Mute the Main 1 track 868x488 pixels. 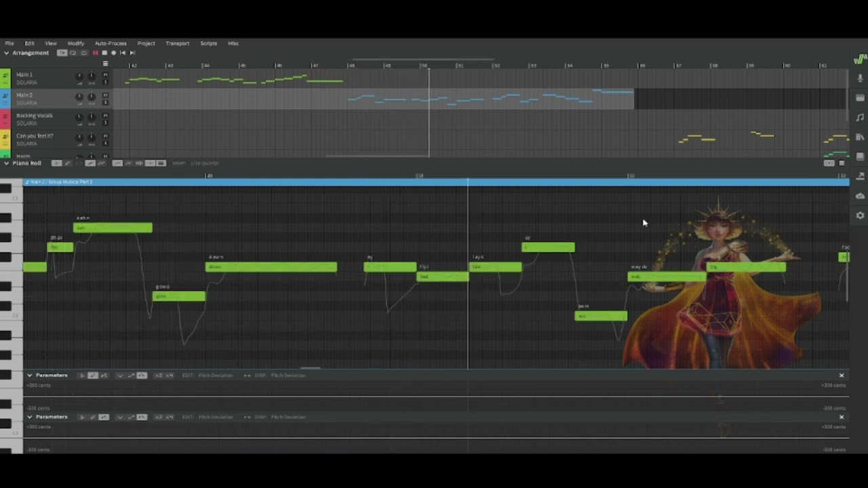click(x=105, y=75)
